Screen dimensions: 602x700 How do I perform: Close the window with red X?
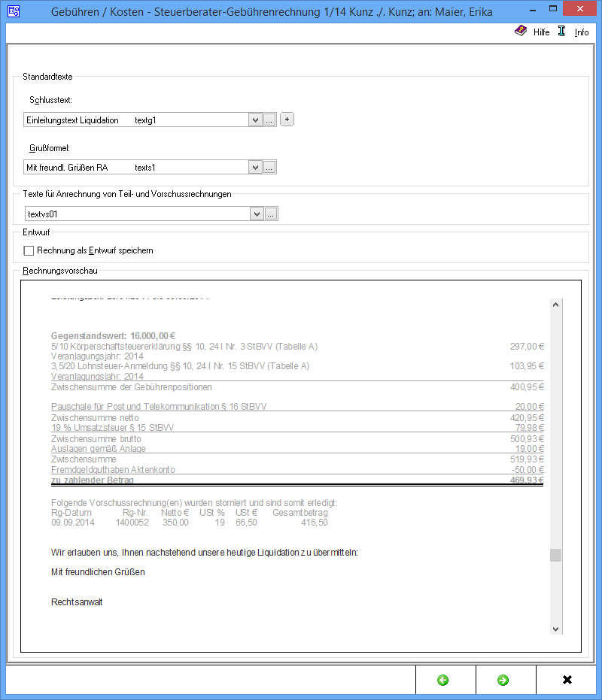point(579,9)
